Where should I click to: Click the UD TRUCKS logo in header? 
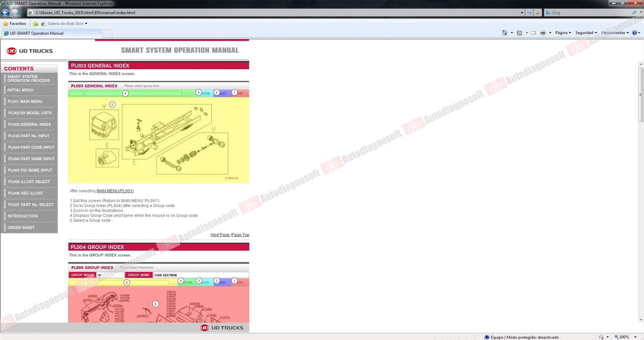pyautogui.click(x=30, y=51)
